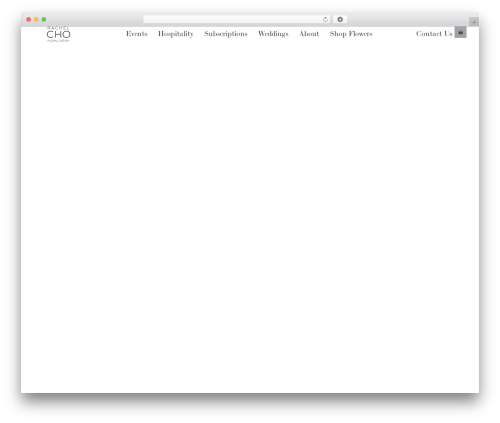The width and height of the screenshot is (500, 423).
Task: Click the green maximize window button
Action: pos(44,20)
